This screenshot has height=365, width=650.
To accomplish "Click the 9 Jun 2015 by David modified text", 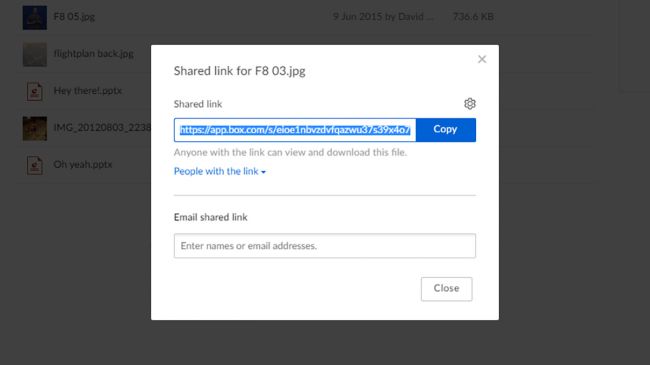I will click(x=383, y=17).
